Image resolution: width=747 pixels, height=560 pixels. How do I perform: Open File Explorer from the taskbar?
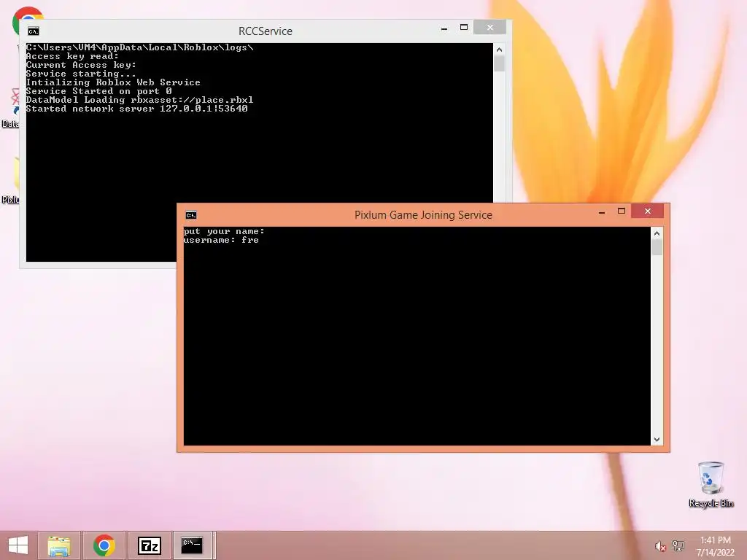click(59, 545)
